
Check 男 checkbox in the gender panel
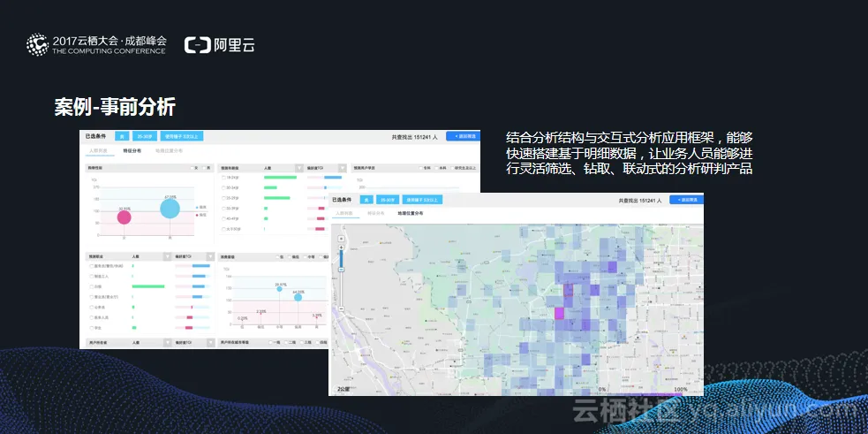(x=204, y=168)
